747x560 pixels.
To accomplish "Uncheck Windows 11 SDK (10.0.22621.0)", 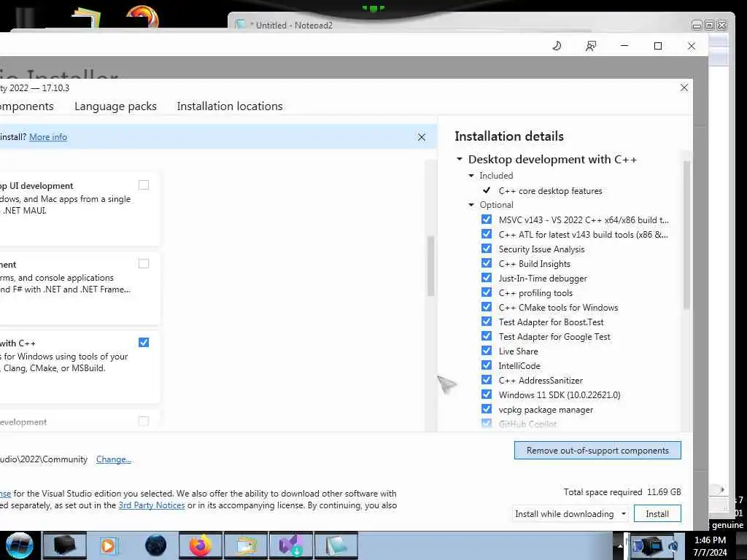I will click(487, 394).
